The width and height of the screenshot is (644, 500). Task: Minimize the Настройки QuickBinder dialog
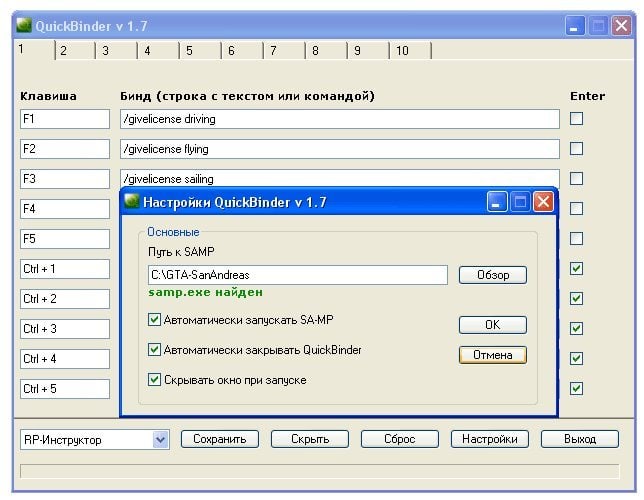coord(497,202)
